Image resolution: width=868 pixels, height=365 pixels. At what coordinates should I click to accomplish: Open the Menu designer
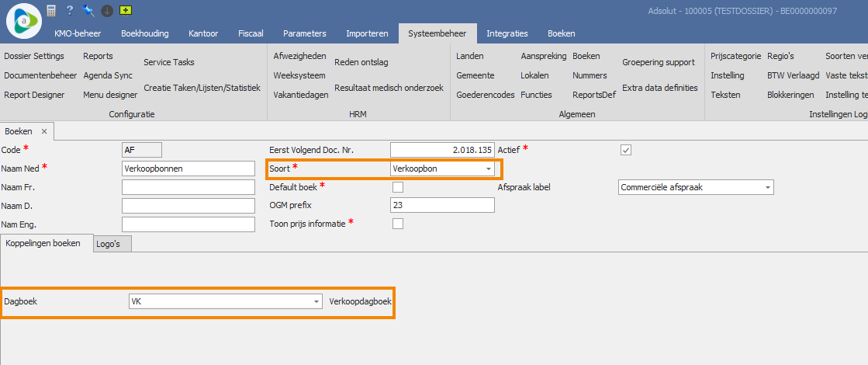point(110,95)
